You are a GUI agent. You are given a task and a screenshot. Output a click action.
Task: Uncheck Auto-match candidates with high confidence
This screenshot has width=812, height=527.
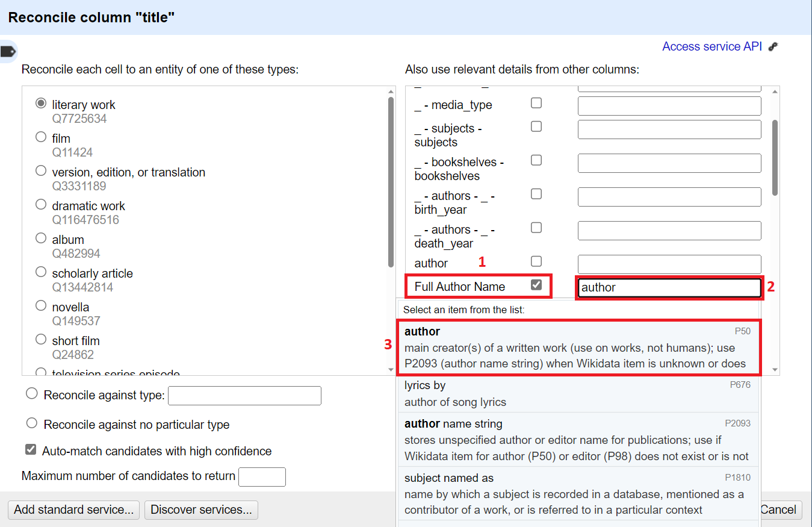(29, 451)
